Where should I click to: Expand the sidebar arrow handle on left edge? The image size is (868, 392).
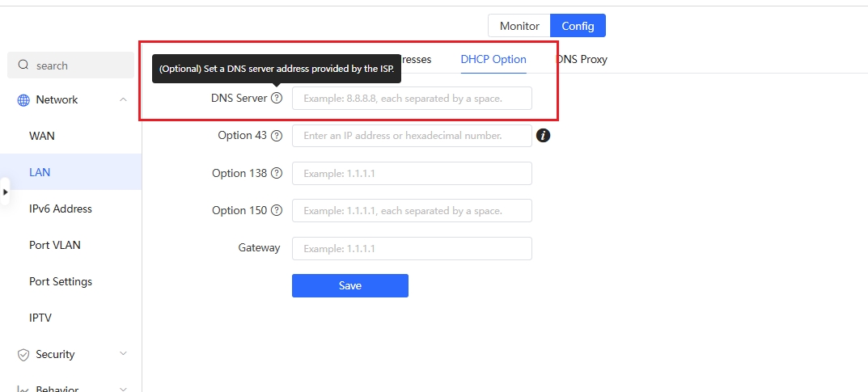[6, 192]
